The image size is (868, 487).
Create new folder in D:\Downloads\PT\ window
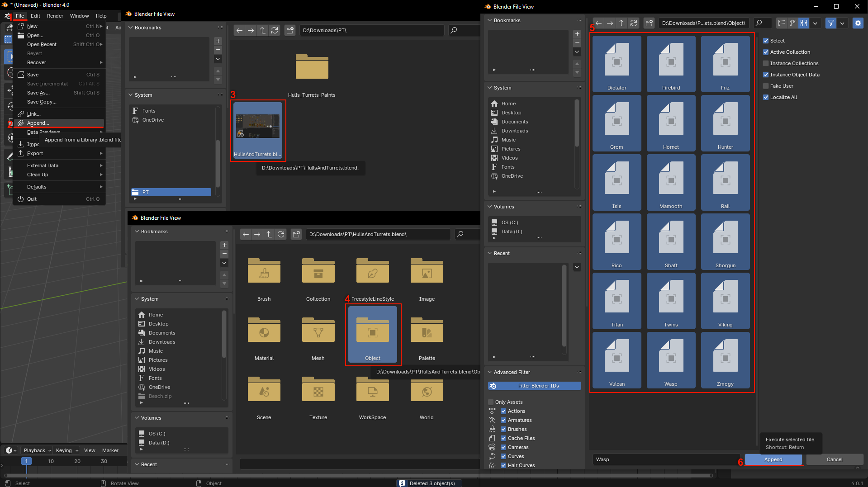(290, 30)
